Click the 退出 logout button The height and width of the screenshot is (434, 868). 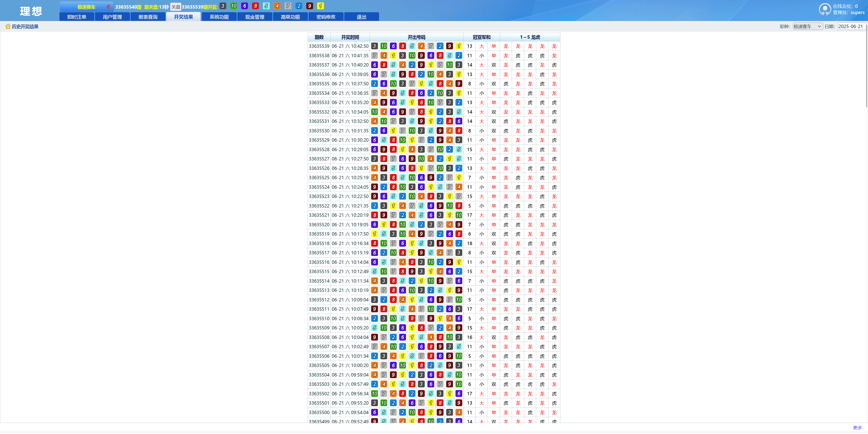[361, 17]
